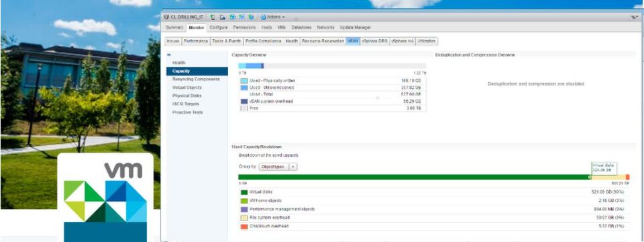Click the 'Used - Total' row label
Screen dimensions: 644x242
click(x=262, y=94)
